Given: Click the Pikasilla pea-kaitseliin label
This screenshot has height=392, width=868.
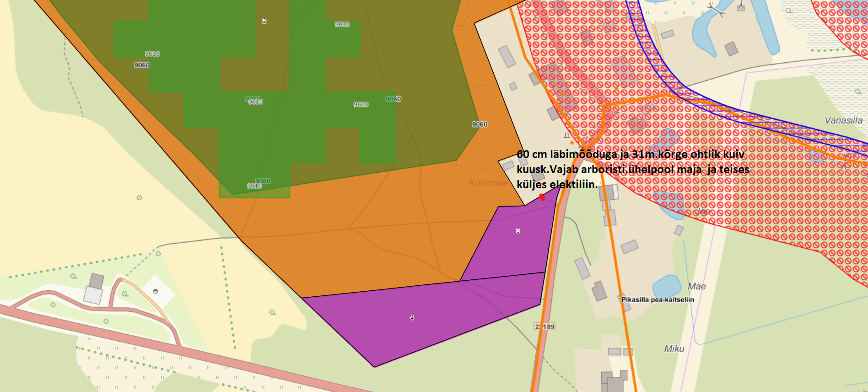Looking at the screenshot, I should (x=658, y=299).
